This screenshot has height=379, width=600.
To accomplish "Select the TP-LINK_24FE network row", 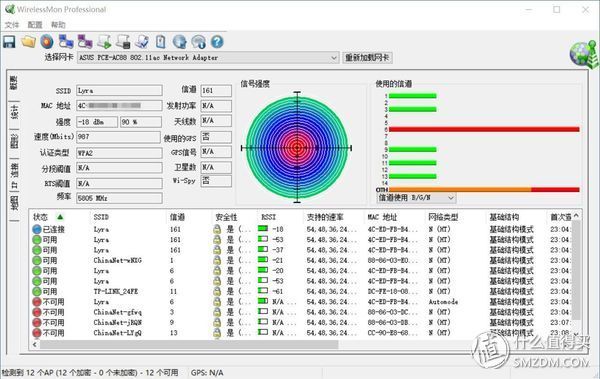I will (x=302, y=291).
